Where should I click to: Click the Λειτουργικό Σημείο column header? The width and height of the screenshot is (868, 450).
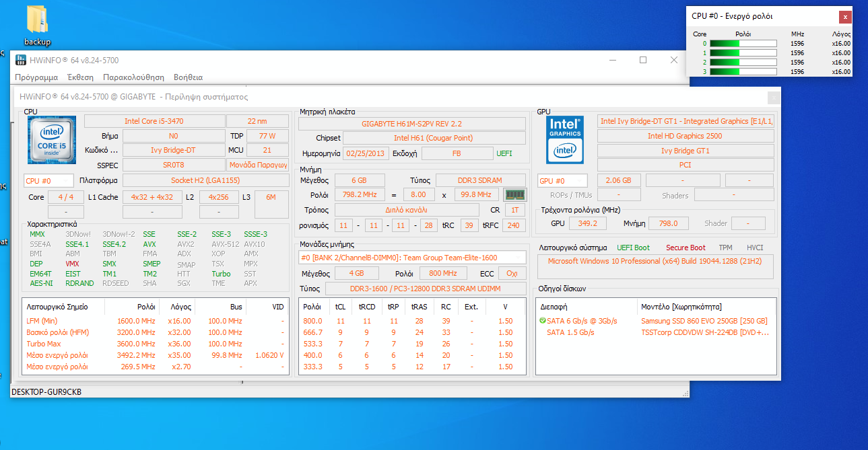[64, 307]
